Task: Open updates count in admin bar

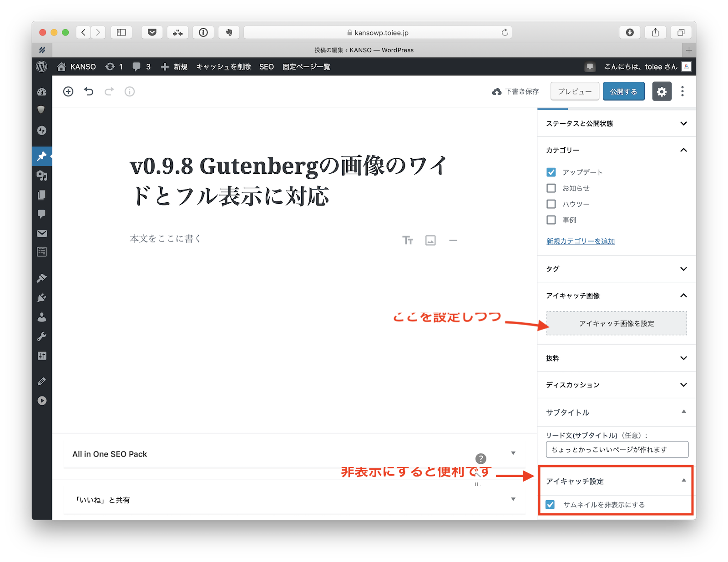Action: click(x=114, y=66)
